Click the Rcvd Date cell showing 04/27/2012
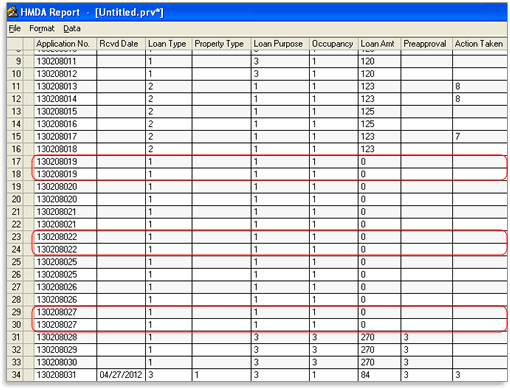 point(121,375)
